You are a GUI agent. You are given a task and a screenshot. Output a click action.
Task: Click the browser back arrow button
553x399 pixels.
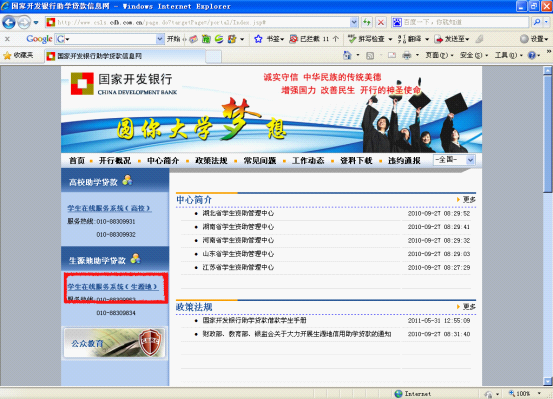pos(9,23)
